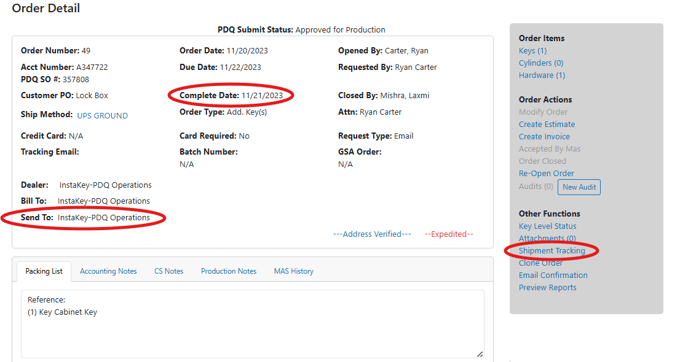Click the New Audit button

click(x=579, y=187)
